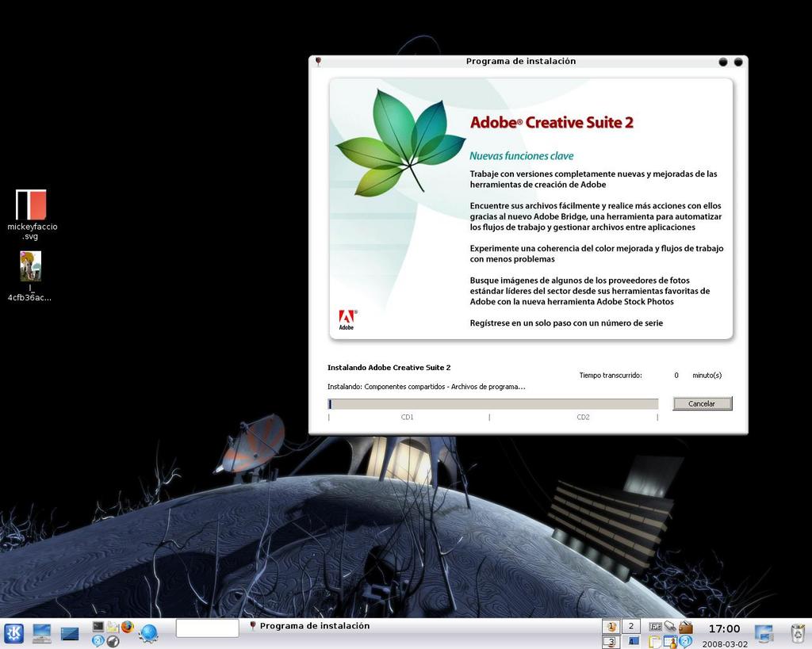The image size is (812, 649).
Task: Click the keyboard layout tray icon
Action: tap(655, 627)
